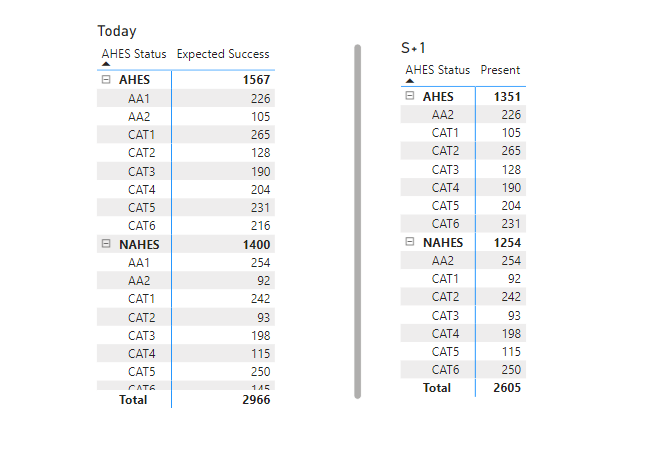Select value 204 in Today table
Screen dimensions: 645x457
click(x=260, y=190)
